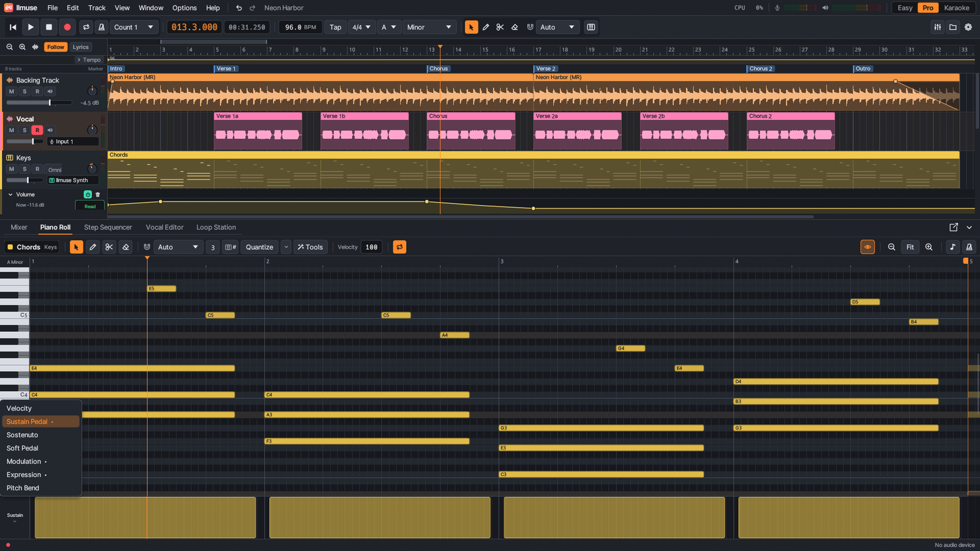This screenshot has width=980, height=551.
Task: Click the Tap tempo button
Action: click(336, 27)
